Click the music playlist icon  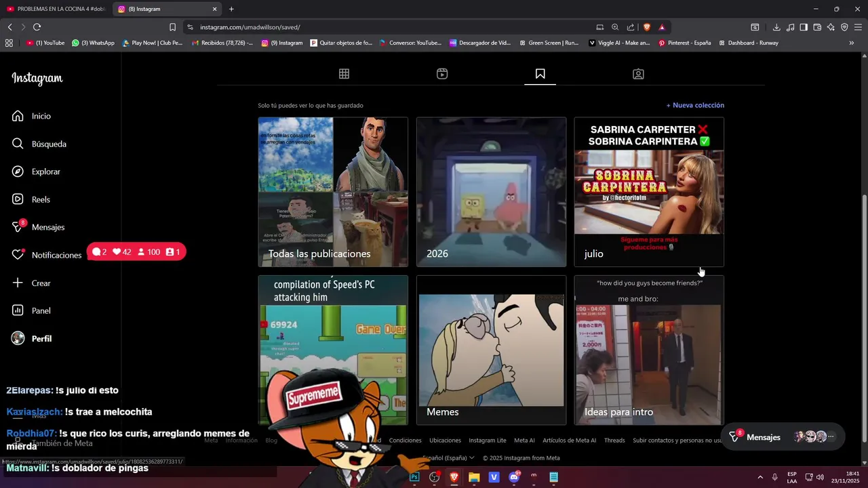click(790, 27)
